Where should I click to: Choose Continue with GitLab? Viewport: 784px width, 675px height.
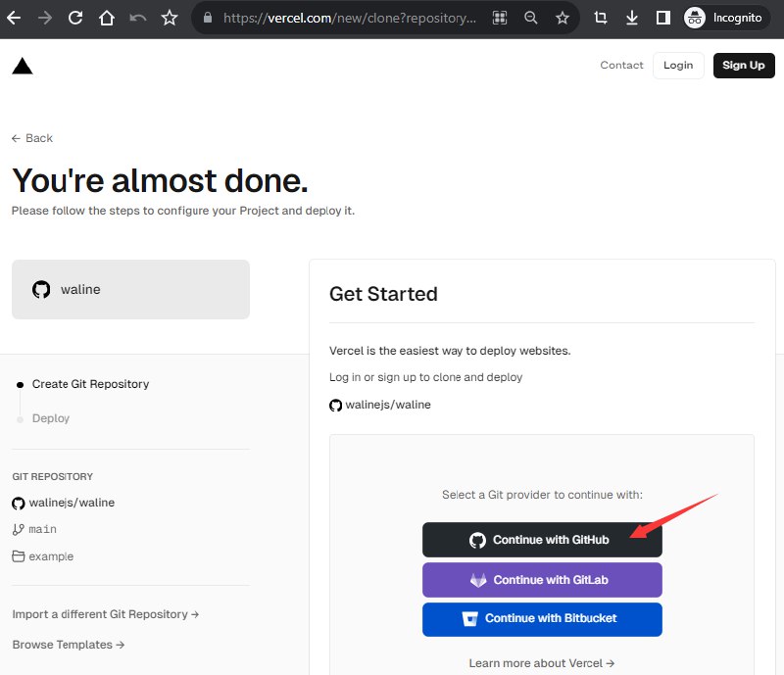(542, 580)
